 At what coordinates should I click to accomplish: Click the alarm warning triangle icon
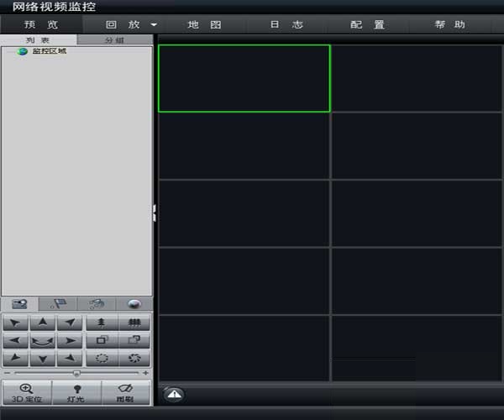pyautogui.click(x=172, y=393)
